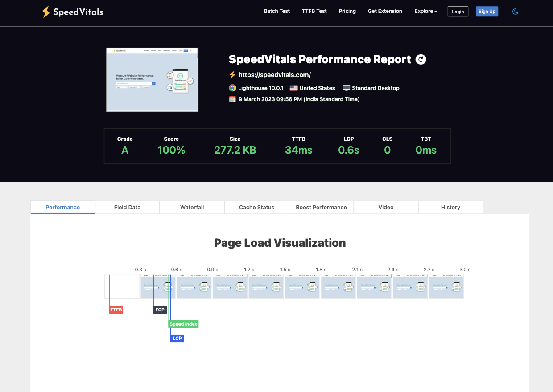Click the 0ms TBT value
Viewport: 553px width, 392px height.
click(x=426, y=150)
